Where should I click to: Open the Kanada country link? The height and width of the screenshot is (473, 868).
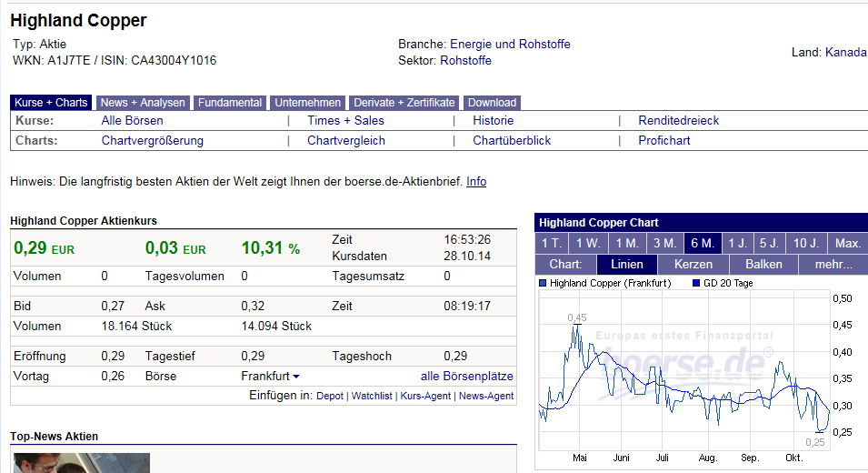click(846, 52)
